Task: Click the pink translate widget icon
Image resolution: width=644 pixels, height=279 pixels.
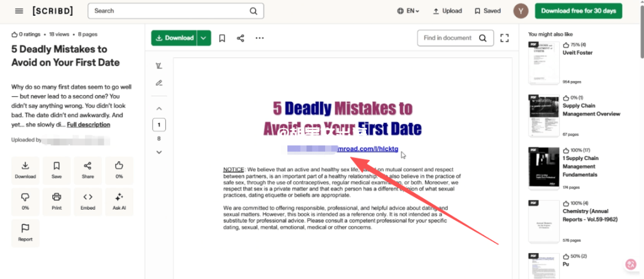Action: point(630,265)
